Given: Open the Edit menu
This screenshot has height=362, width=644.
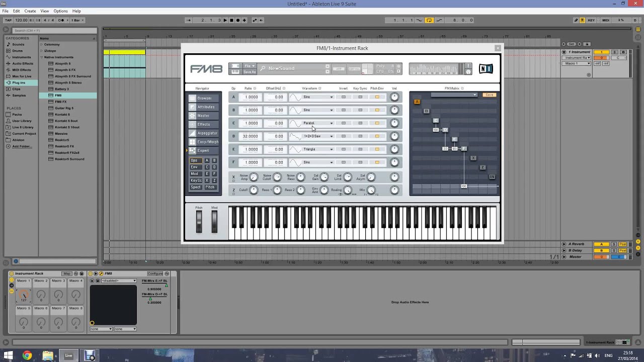Looking at the screenshot, I should pos(16,11).
